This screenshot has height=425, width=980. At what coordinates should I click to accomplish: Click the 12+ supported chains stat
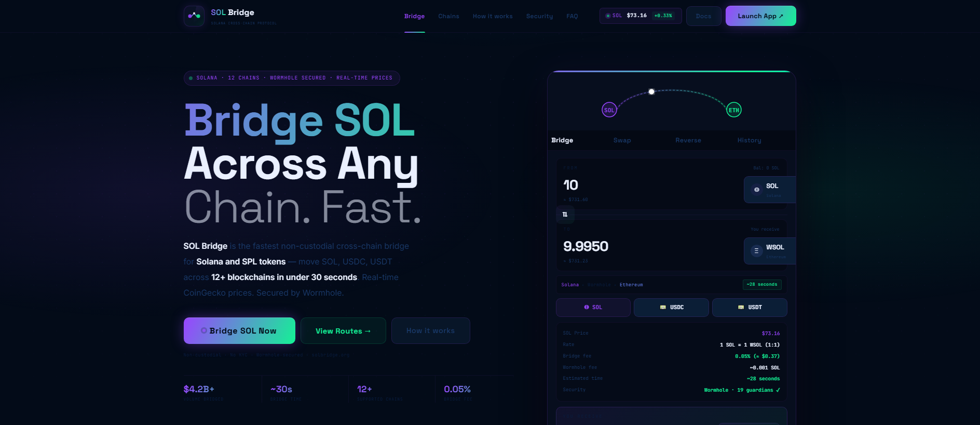[x=364, y=389]
